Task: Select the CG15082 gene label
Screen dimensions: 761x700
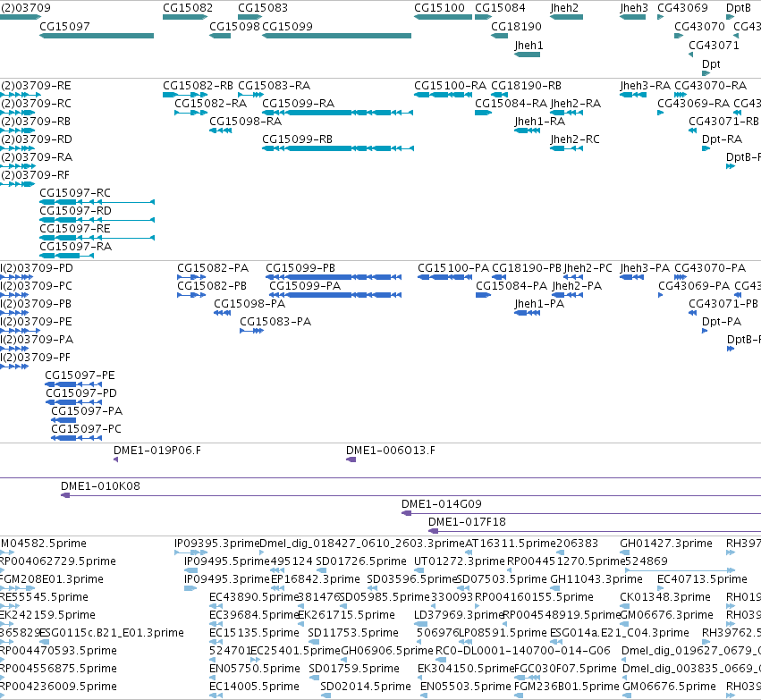Action: click(187, 8)
